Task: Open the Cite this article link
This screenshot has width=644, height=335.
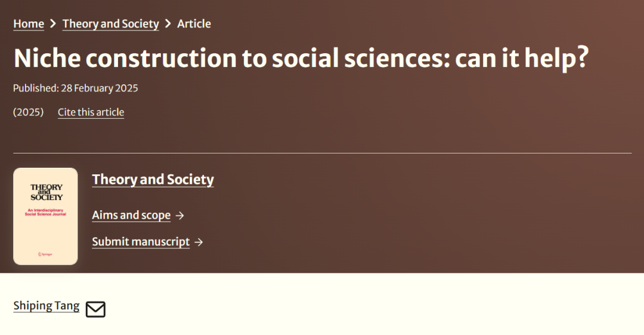Action: [x=91, y=112]
